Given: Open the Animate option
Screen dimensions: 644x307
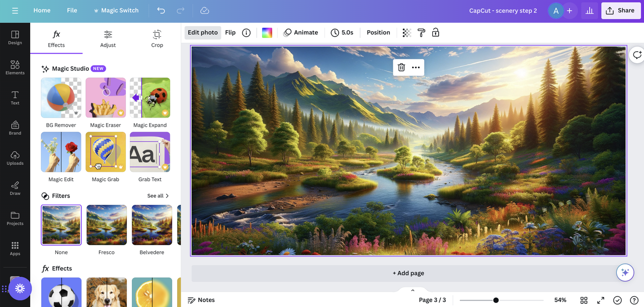Looking at the screenshot, I should (300, 33).
